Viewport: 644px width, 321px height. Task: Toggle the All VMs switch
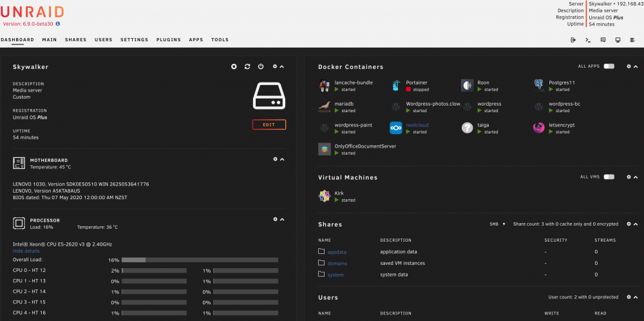tap(609, 177)
